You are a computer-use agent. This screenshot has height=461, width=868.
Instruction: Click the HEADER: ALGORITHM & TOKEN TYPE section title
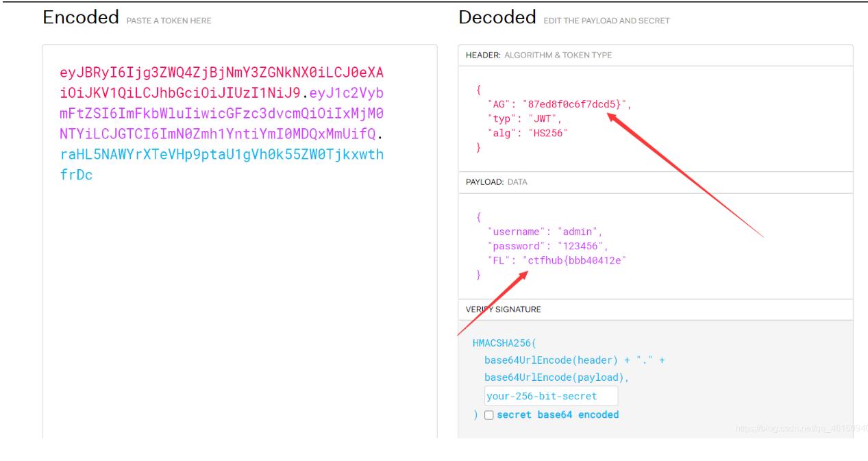(539, 55)
